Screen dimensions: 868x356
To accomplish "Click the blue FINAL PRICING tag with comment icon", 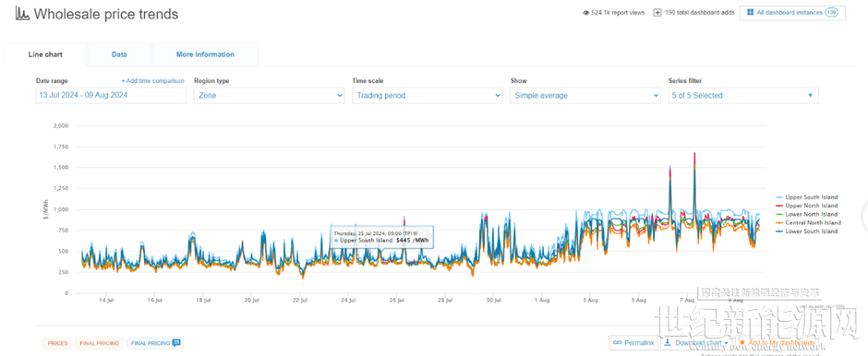I will pyautogui.click(x=154, y=343).
